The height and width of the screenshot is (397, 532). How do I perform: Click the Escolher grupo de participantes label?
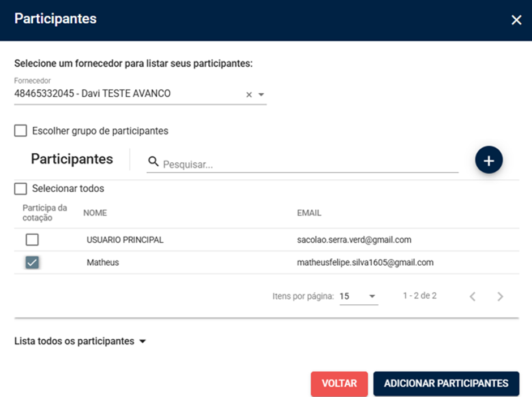coord(100,131)
